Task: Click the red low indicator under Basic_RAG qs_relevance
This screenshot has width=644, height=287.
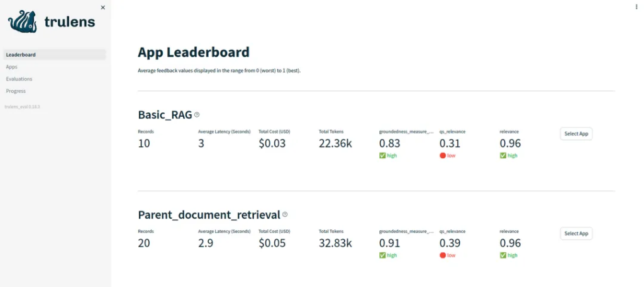Action: point(443,156)
